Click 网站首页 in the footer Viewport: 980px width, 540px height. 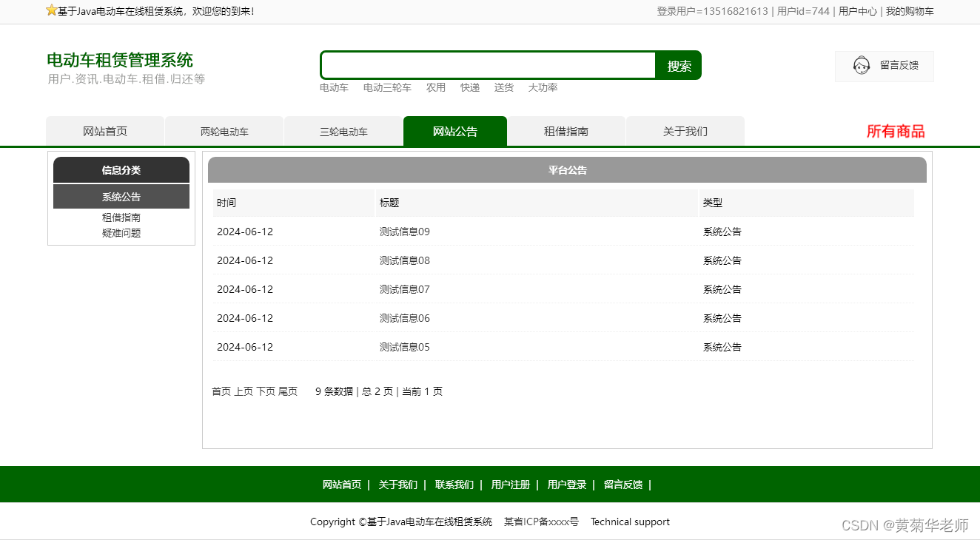342,485
